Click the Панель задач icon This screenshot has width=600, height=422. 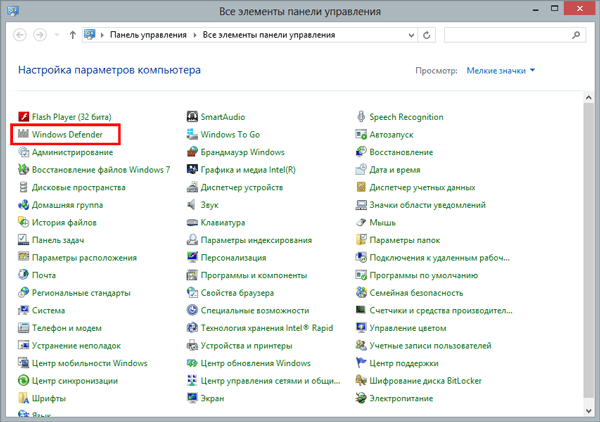tap(24, 240)
